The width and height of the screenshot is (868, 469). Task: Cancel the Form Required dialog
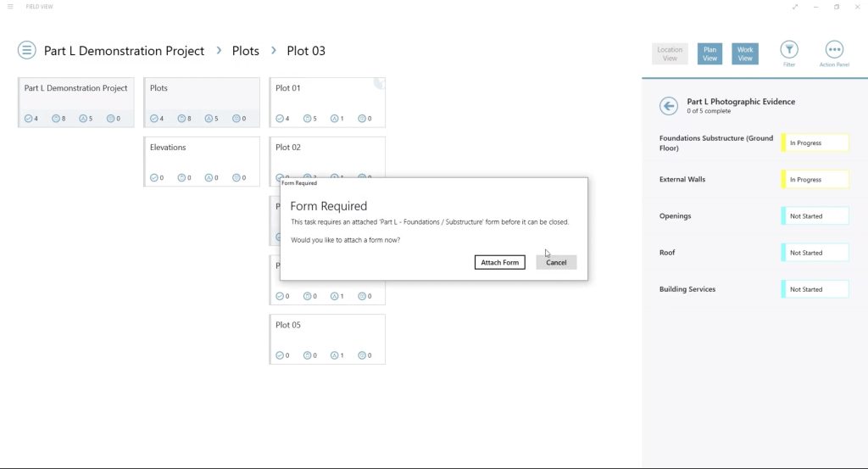point(556,263)
